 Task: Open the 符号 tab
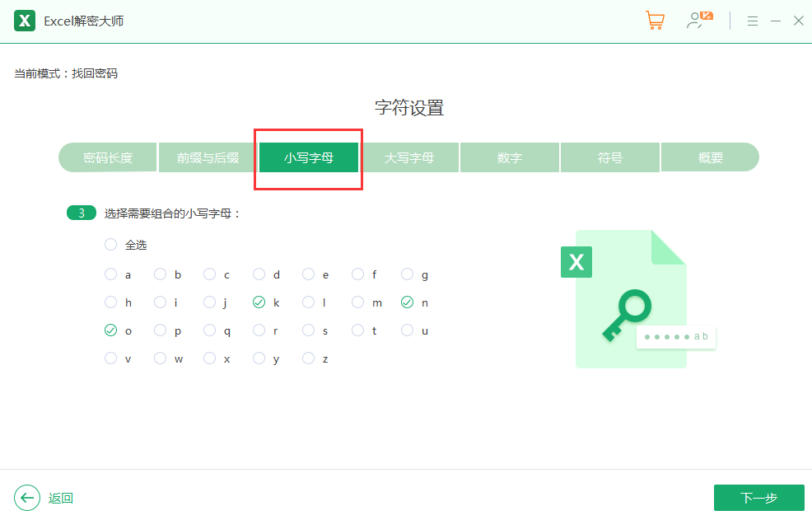click(x=610, y=157)
